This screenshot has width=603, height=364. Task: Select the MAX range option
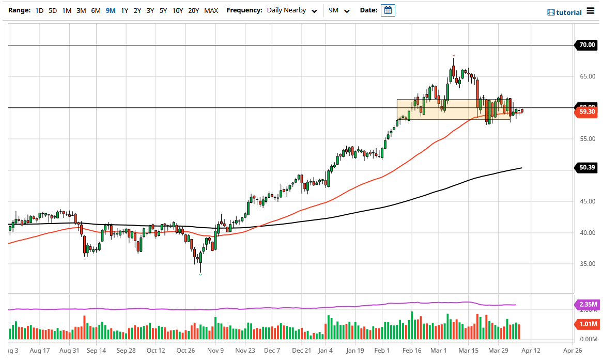[x=211, y=10]
